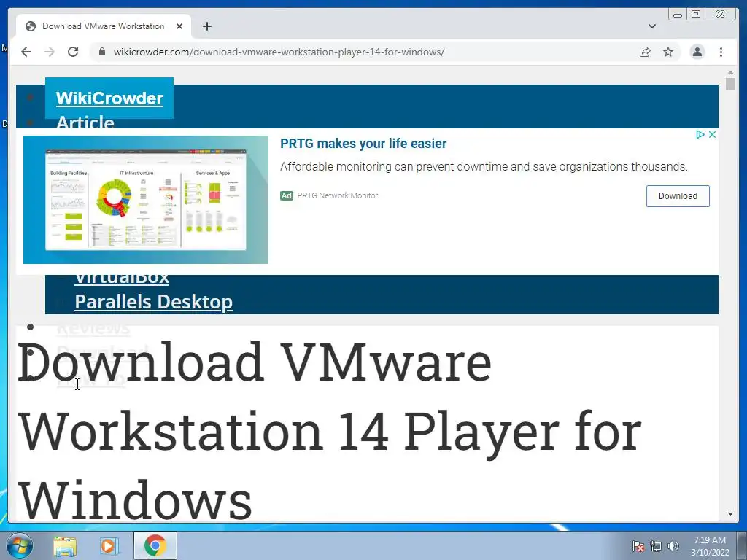Open the network status tray icon
The height and width of the screenshot is (560, 747).
click(x=656, y=546)
